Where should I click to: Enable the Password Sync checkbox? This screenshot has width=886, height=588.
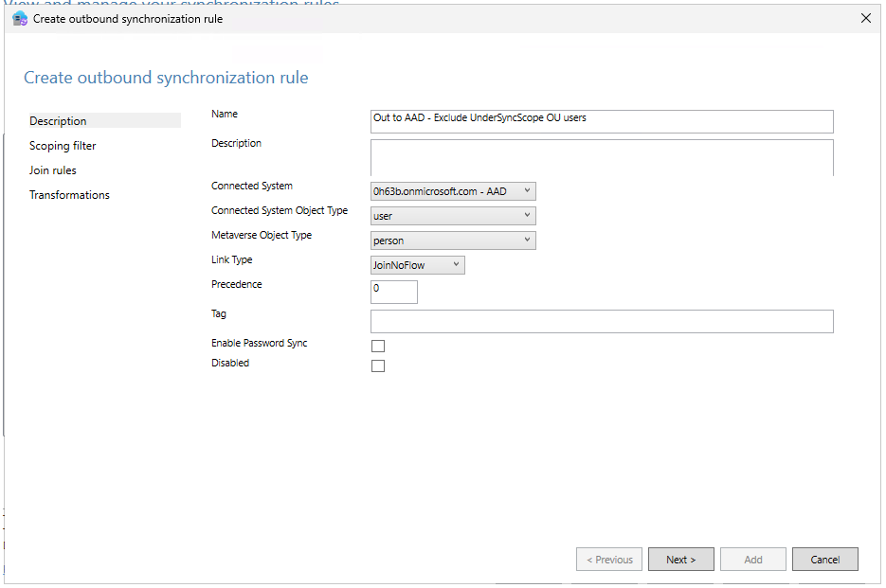377,346
